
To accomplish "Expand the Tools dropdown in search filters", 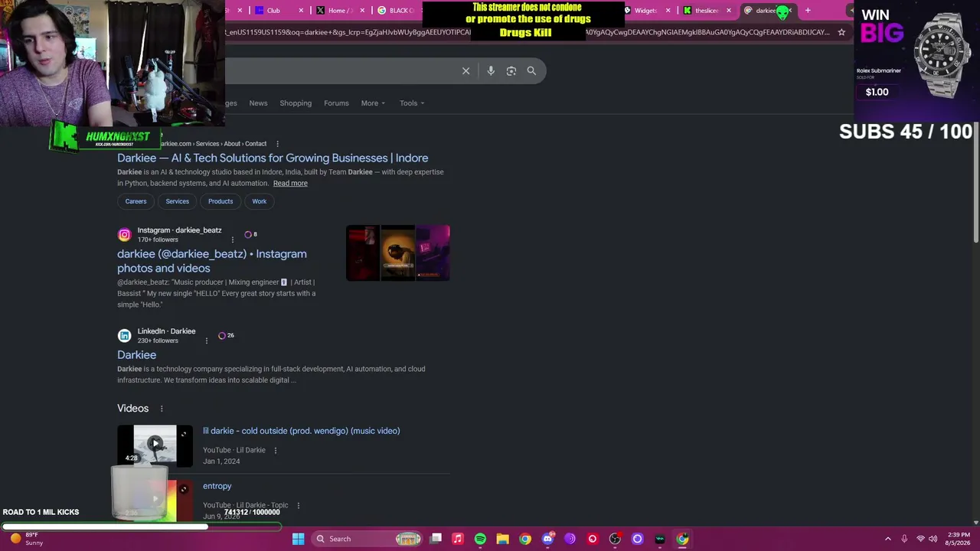I will tap(412, 103).
